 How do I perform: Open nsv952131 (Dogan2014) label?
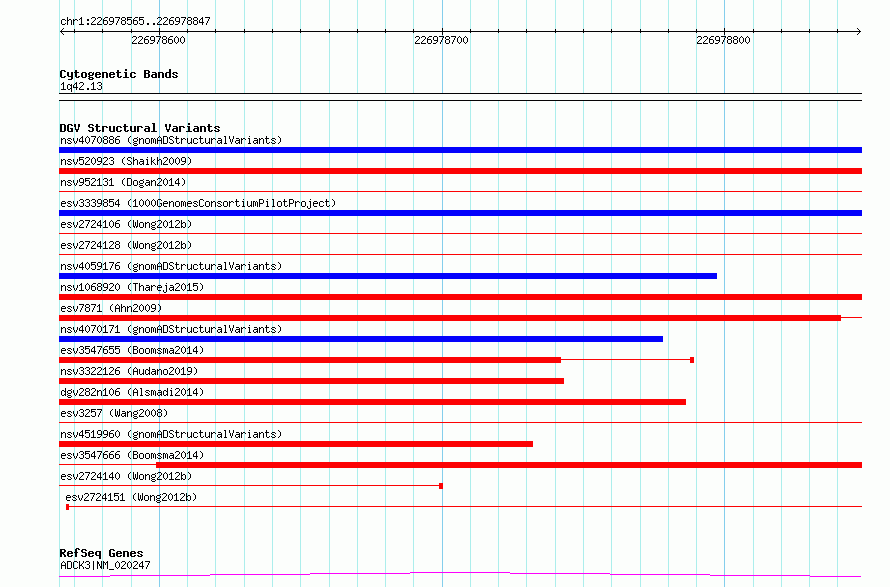(x=123, y=182)
